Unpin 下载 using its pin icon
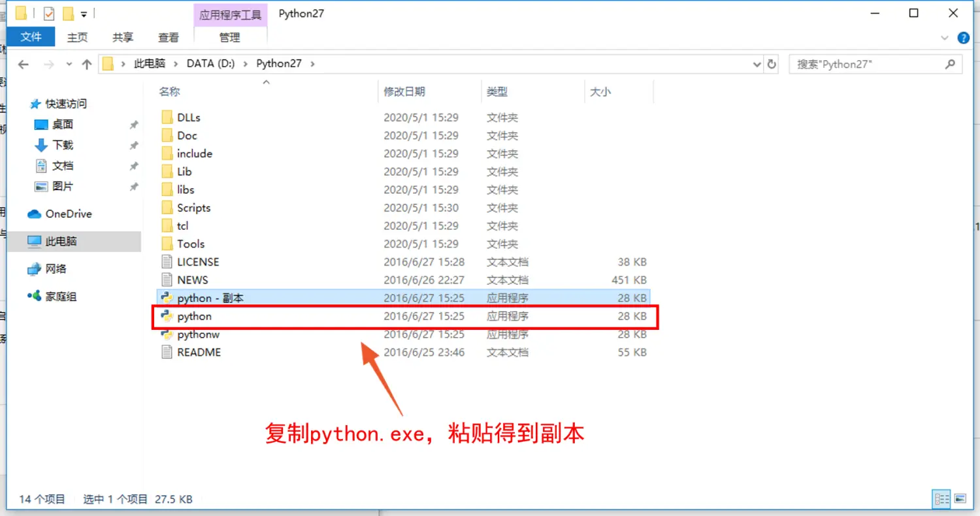 tap(133, 146)
